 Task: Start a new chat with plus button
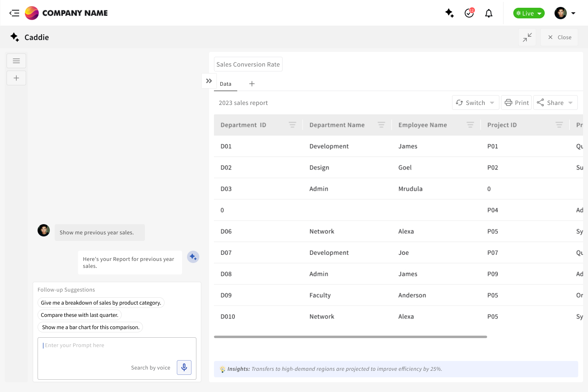(16, 78)
